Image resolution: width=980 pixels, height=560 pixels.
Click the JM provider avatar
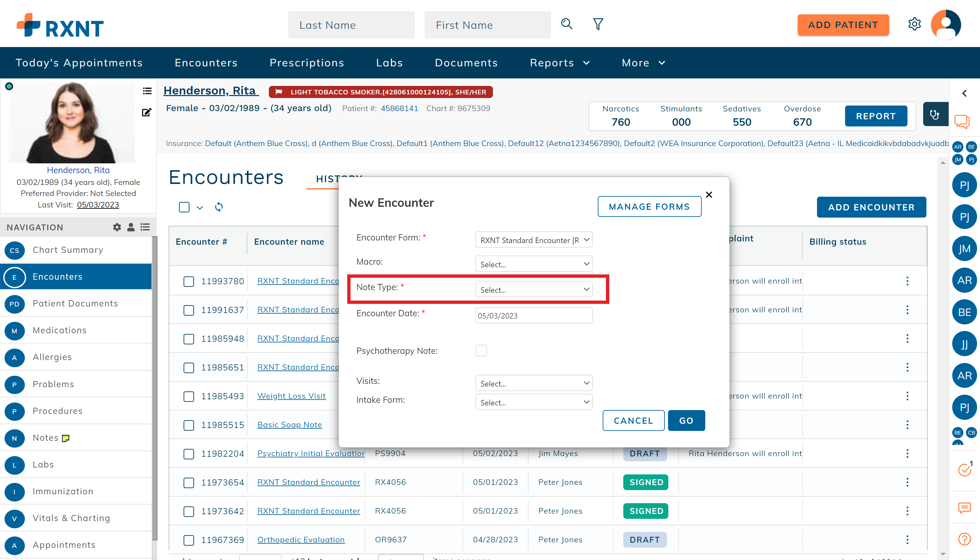tap(964, 248)
